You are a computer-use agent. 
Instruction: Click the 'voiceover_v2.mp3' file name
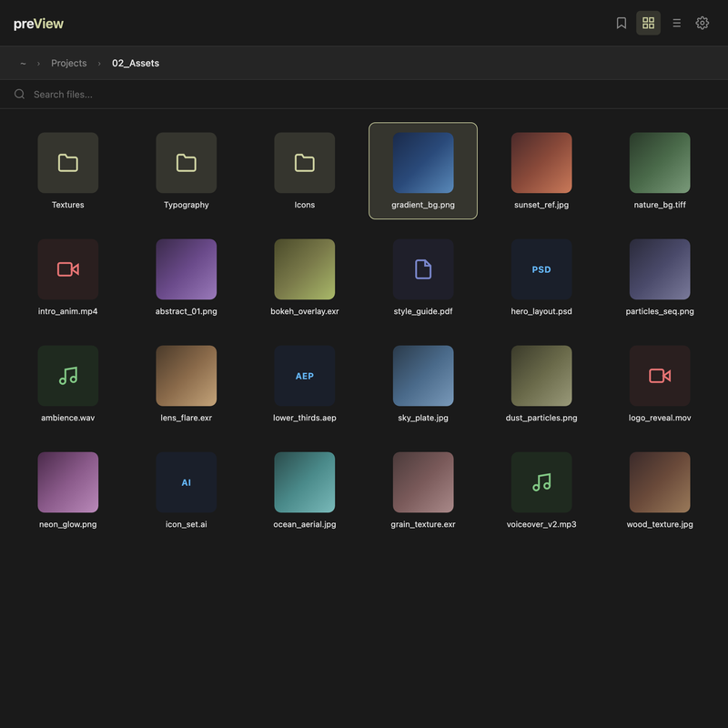click(x=541, y=524)
